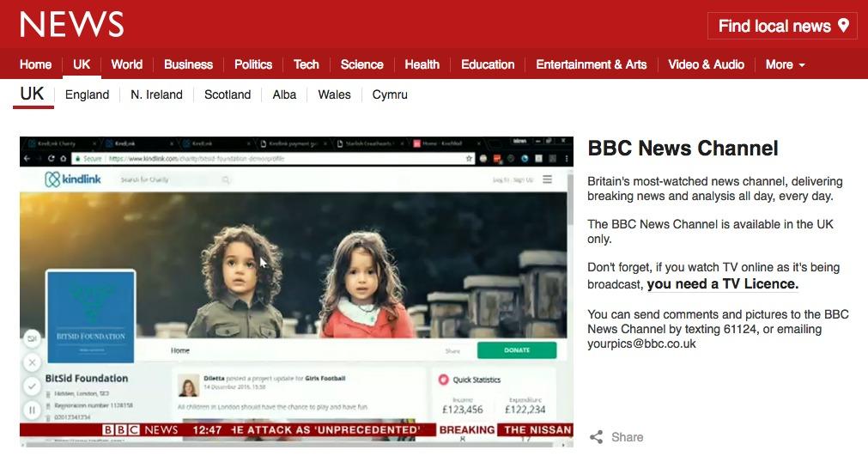868x462 pixels.
Task: Click the BitSid Foundation name text
Action: pyautogui.click(x=87, y=379)
